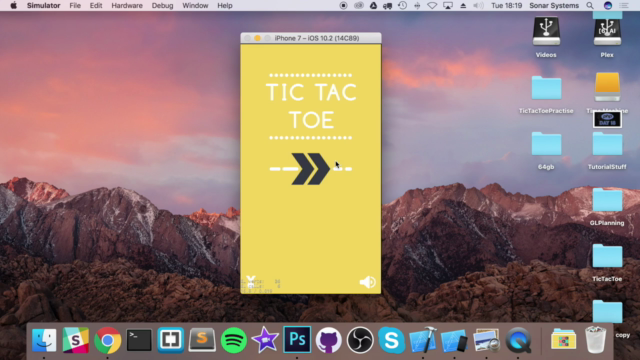Toggle the sound speaker icon in the game
Image resolution: width=640 pixels, height=360 pixels.
367,282
